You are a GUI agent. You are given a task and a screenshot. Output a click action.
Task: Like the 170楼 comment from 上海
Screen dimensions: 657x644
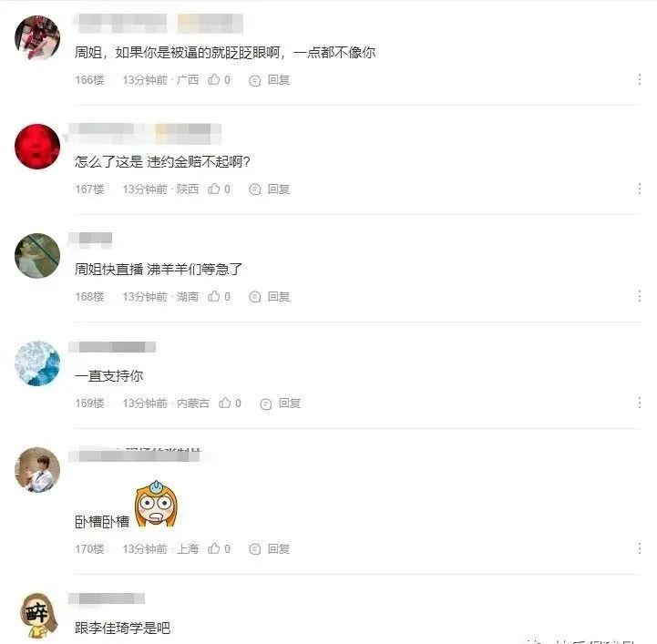coord(214,548)
